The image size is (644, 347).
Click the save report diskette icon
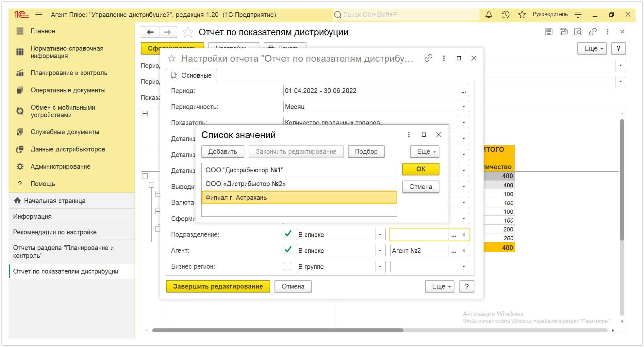pyautogui.click(x=549, y=32)
